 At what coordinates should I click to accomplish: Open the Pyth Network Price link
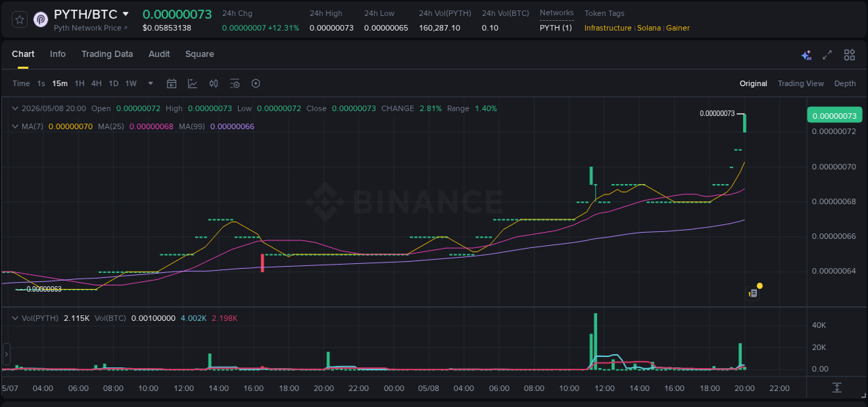click(91, 28)
